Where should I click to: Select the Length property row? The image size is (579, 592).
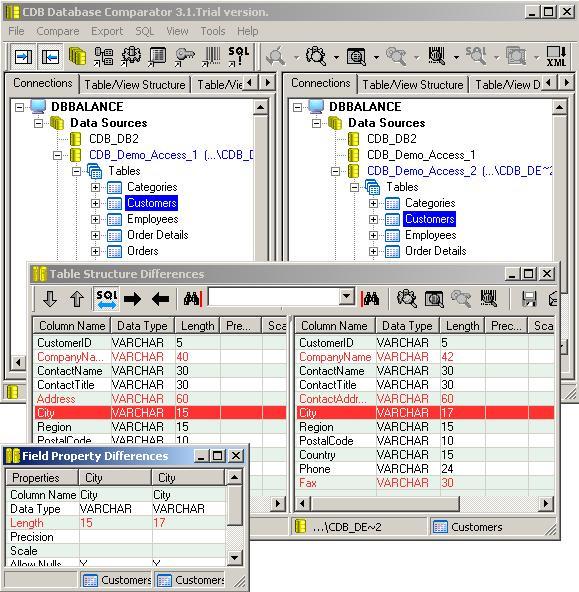116,523
